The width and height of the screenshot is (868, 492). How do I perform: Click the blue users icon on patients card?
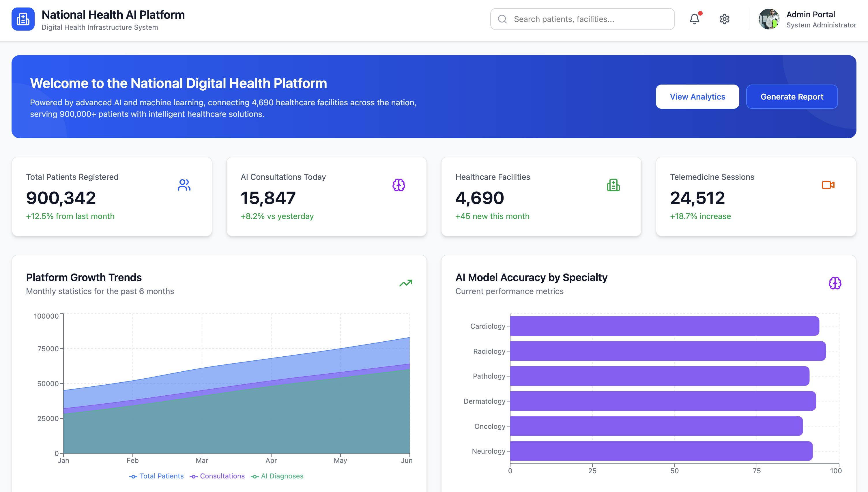pyautogui.click(x=184, y=185)
